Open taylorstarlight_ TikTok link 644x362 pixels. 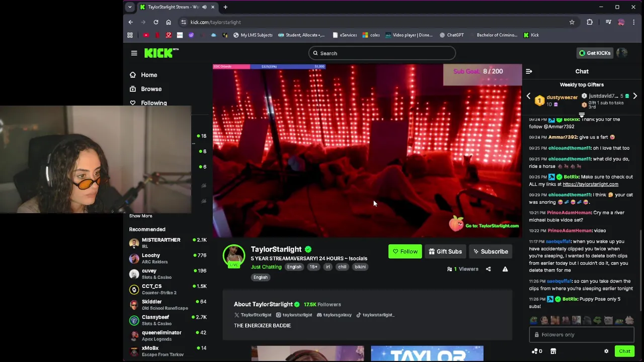(x=375, y=315)
